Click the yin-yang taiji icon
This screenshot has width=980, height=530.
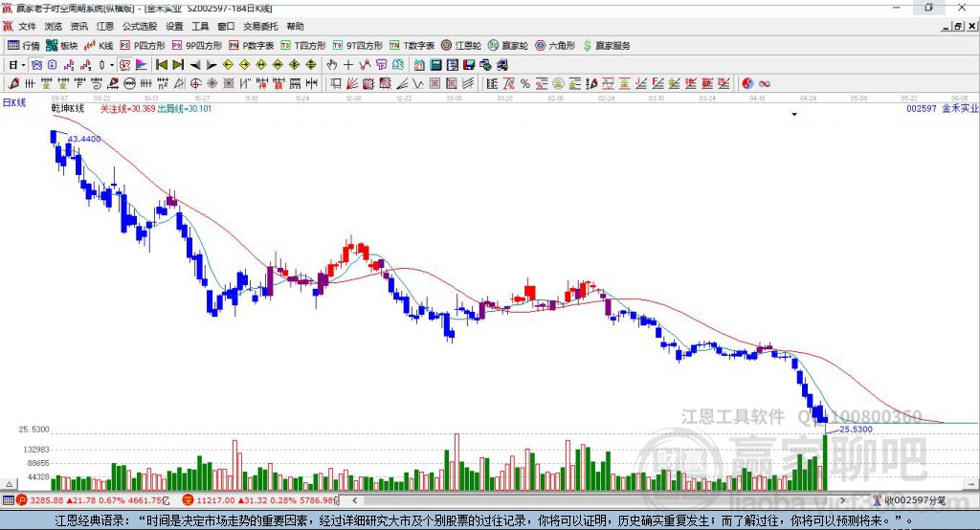(x=747, y=84)
